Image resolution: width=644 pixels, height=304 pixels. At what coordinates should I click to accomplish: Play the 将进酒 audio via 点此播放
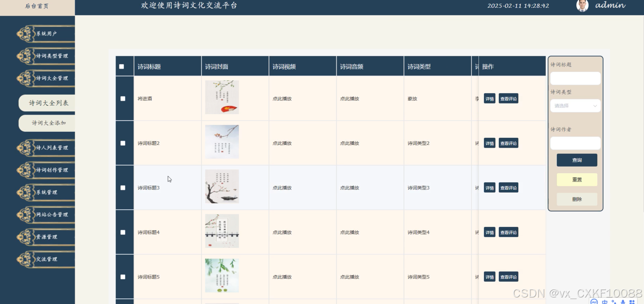click(350, 99)
